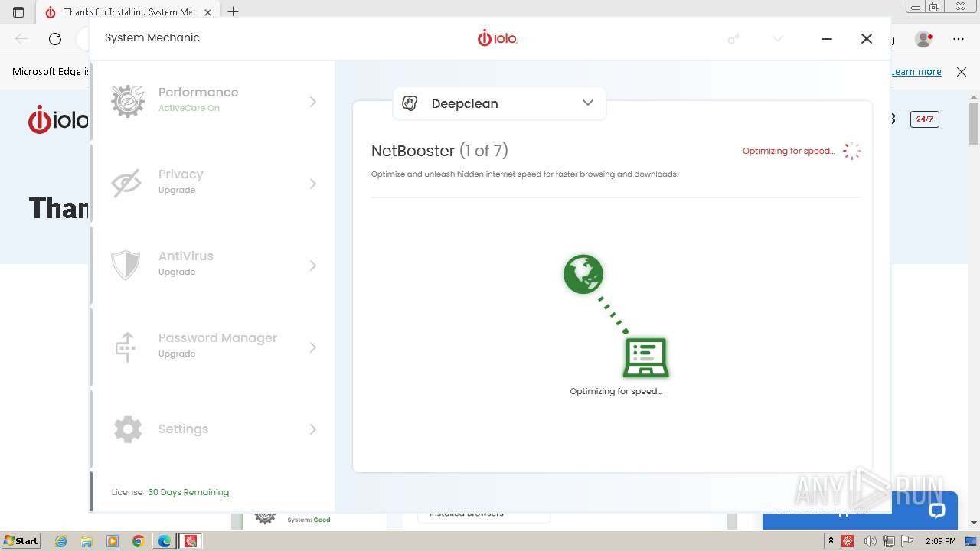Switch to Edge taskbar icon
This screenshot has width=980, height=551.
[165, 541]
